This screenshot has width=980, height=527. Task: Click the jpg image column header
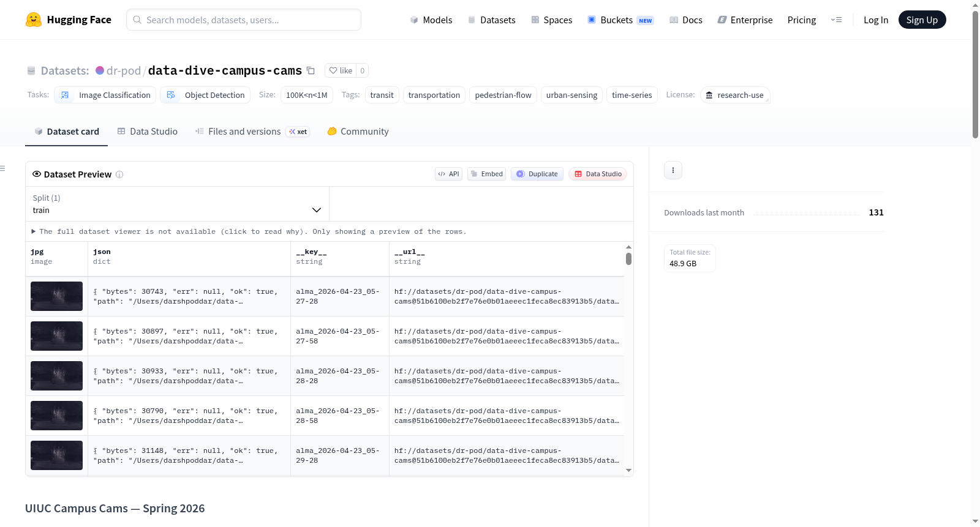click(56, 259)
